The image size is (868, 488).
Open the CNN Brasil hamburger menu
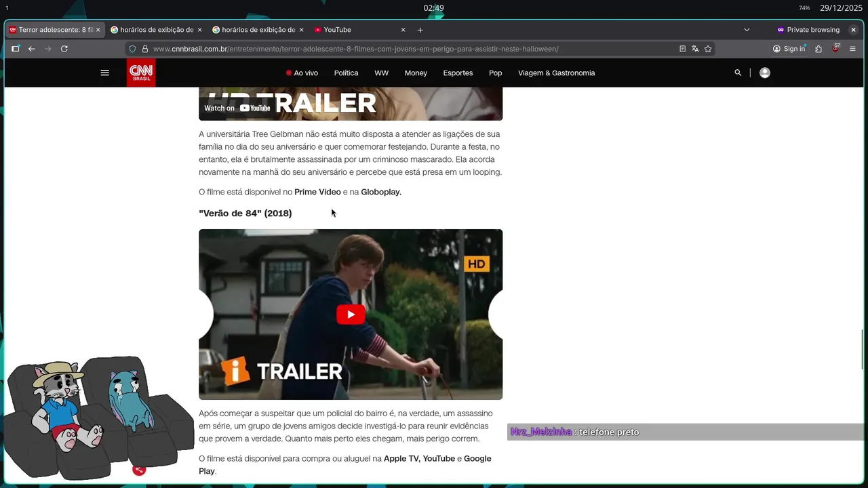[104, 73]
